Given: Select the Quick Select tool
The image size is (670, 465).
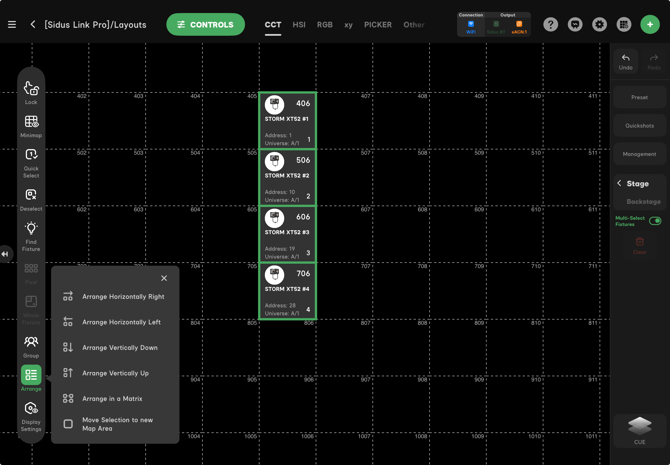Looking at the screenshot, I should click(31, 159).
